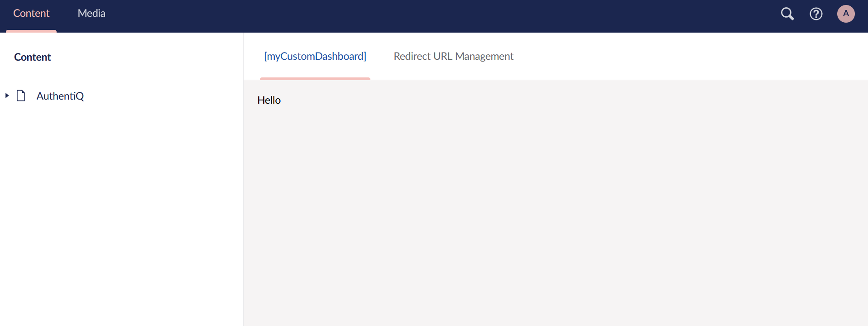Click the document icon beside AuthentiQ
The height and width of the screenshot is (326, 868).
(x=21, y=96)
